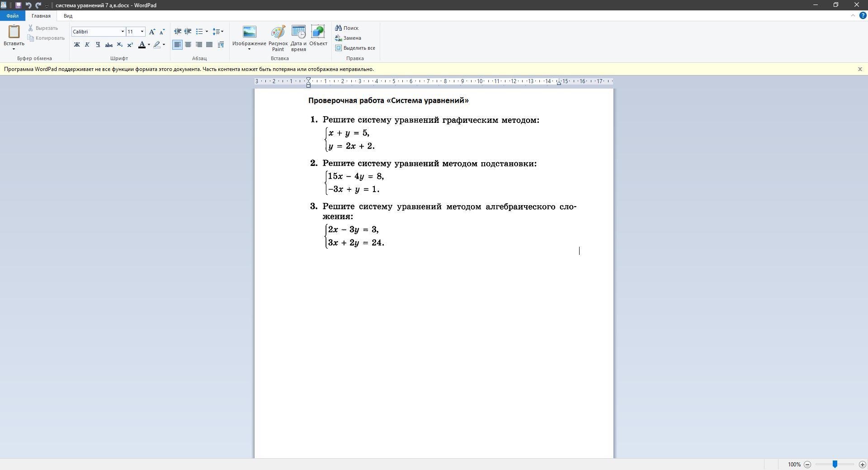Screen dimensions: 868x470
Task: Click the first-line indent marker on ruler
Action: [x=309, y=80]
